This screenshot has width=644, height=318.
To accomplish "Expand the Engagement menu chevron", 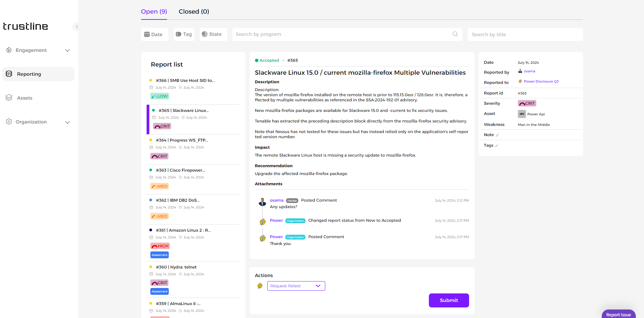I will click(68, 50).
